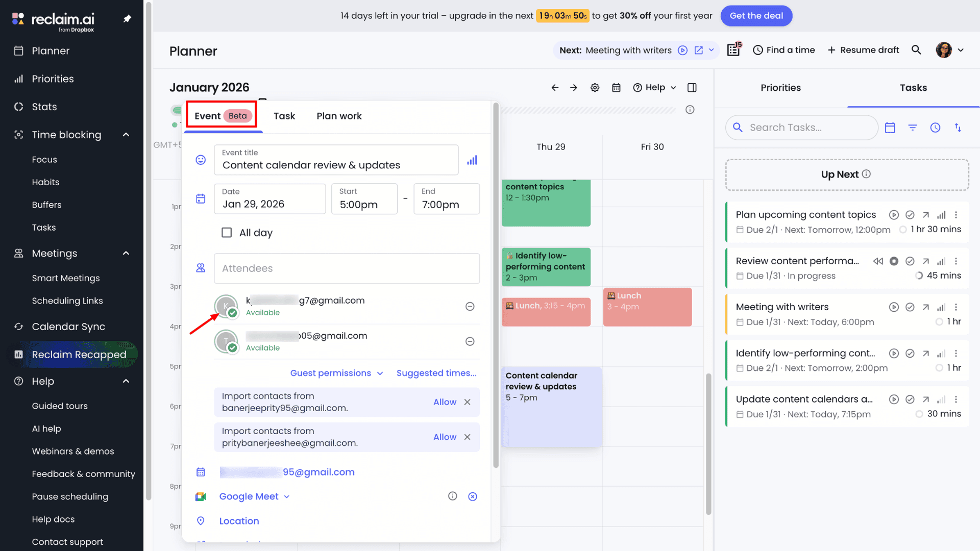Open the search magnifier in top bar

pyautogui.click(x=916, y=50)
